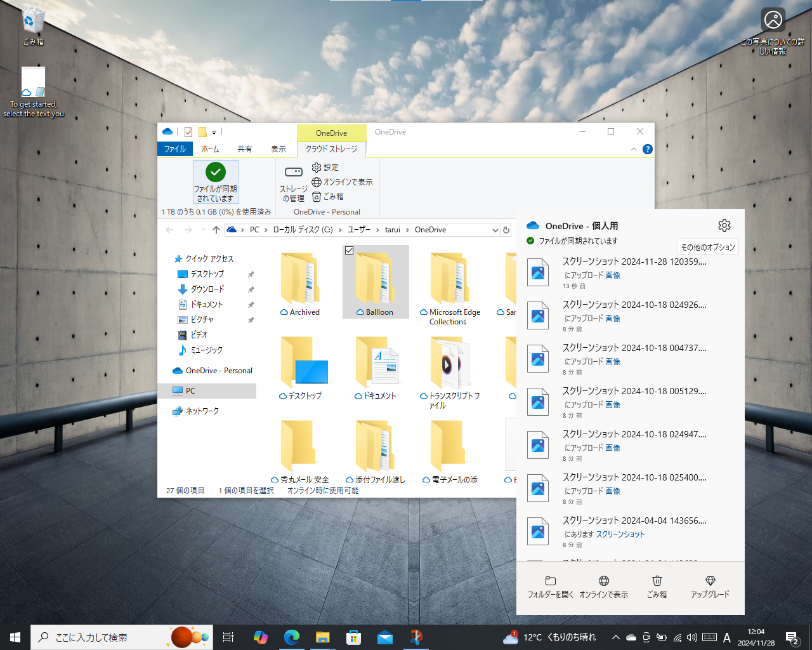Screen dimensions: 812x650
Task: Open その他のオプション in the OneDrive popup
Action: pyautogui.click(x=706, y=246)
